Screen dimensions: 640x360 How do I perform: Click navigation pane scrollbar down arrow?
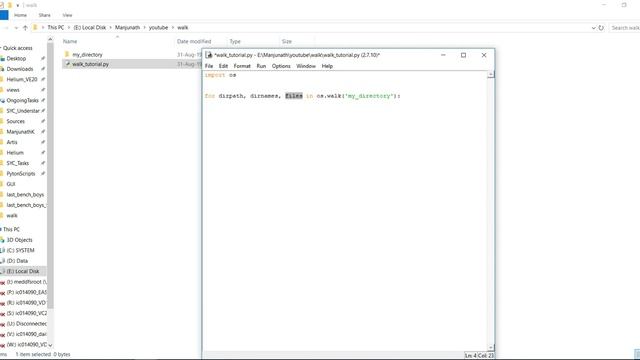point(50,345)
